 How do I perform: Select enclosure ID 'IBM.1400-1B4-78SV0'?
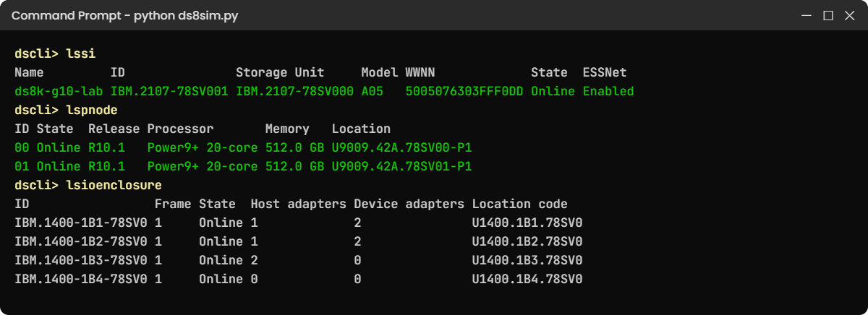(81, 280)
